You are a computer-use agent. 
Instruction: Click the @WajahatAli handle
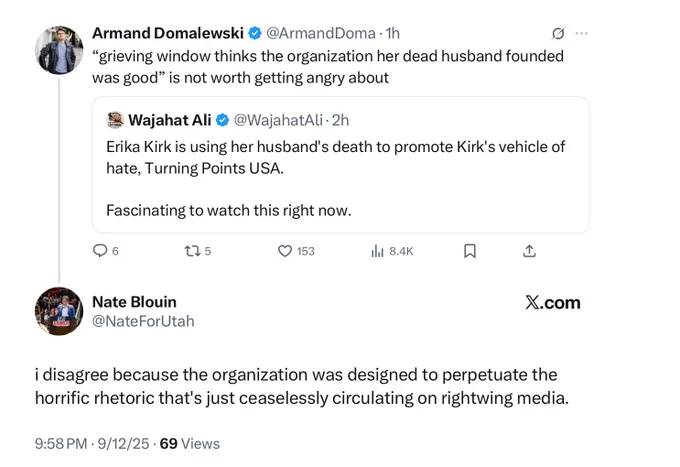(x=278, y=120)
